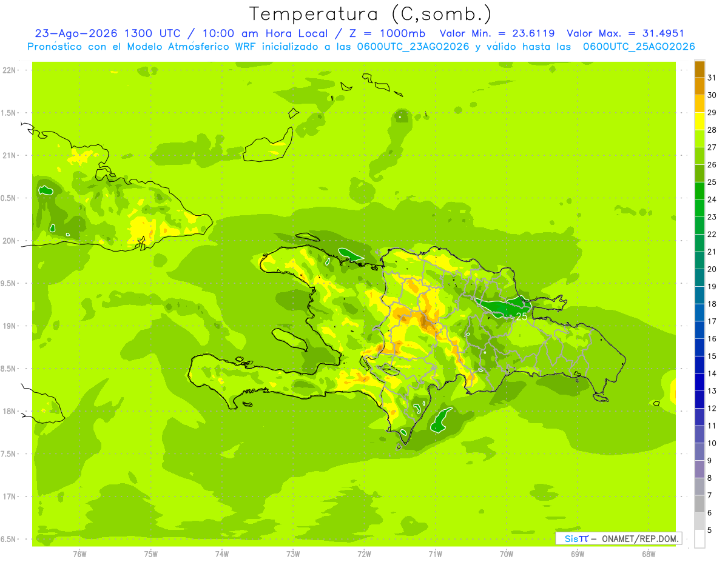Screen dimensions: 728x562
Task: Select the "17N" latitude axis label
Action: coord(9,497)
